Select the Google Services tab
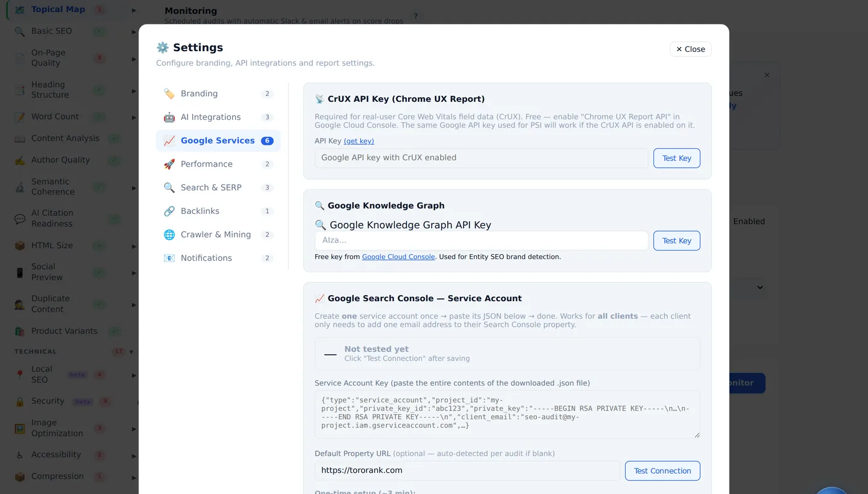868x494 pixels. tap(218, 140)
